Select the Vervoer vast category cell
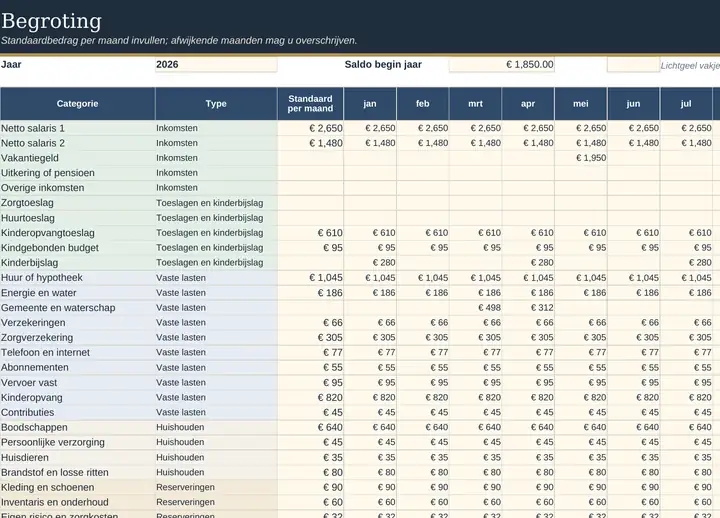 click(78, 383)
